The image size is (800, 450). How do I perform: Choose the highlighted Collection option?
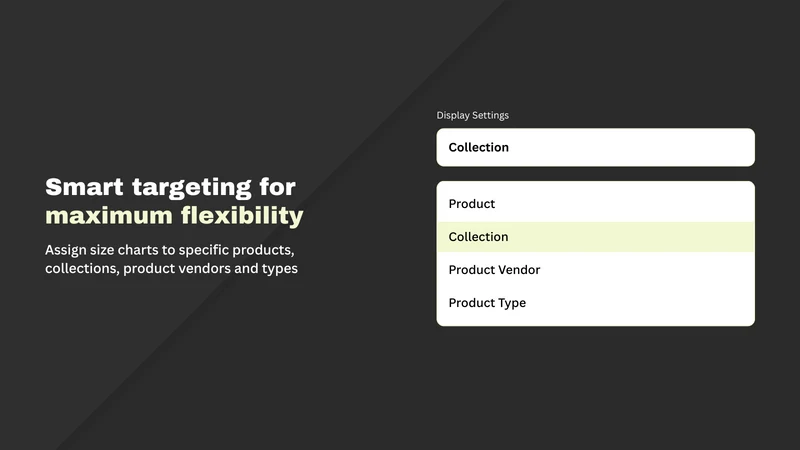click(x=595, y=237)
